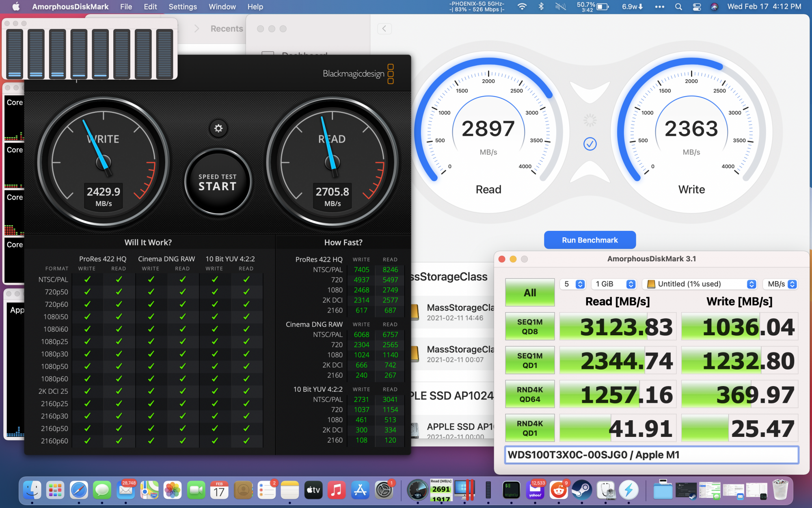Open the Window menu
This screenshot has height=508, width=812.
pos(222,7)
